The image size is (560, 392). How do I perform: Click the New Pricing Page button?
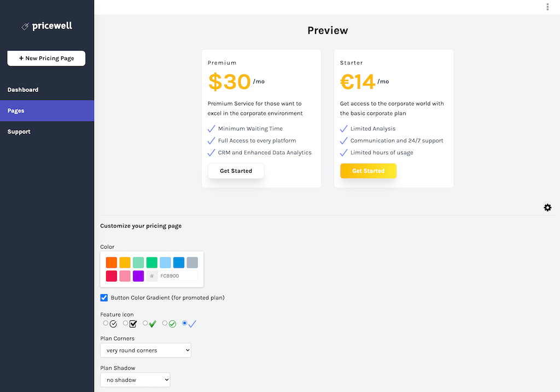(46, 58)
